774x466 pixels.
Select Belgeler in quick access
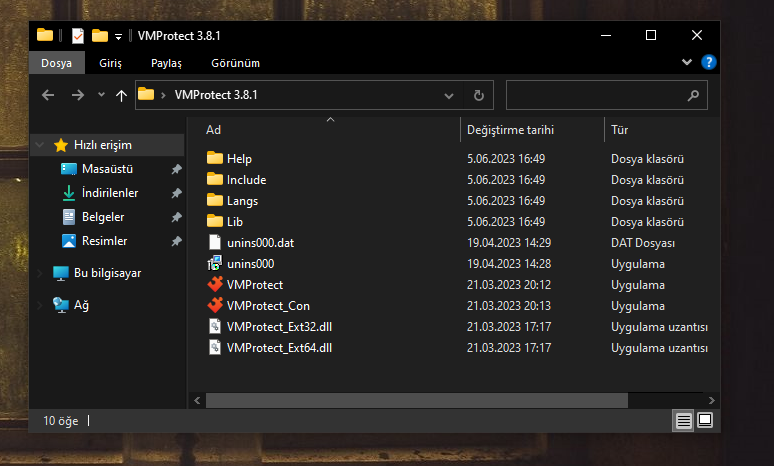pos(103,217)
